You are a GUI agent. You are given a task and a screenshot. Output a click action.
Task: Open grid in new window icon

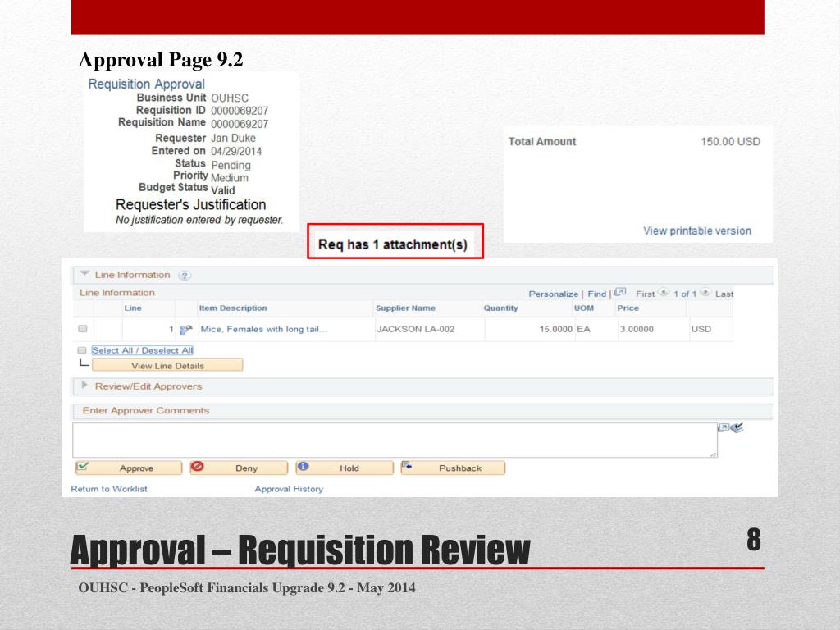coord(620,293)
